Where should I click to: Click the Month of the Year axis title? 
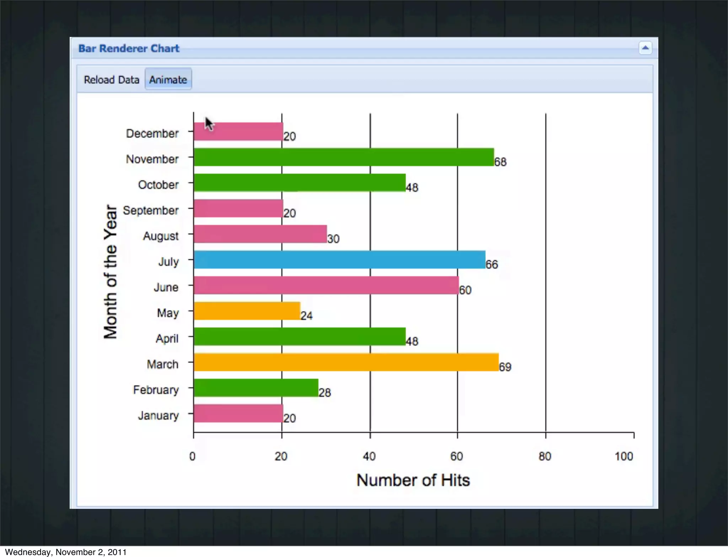(x=110, y=272)
